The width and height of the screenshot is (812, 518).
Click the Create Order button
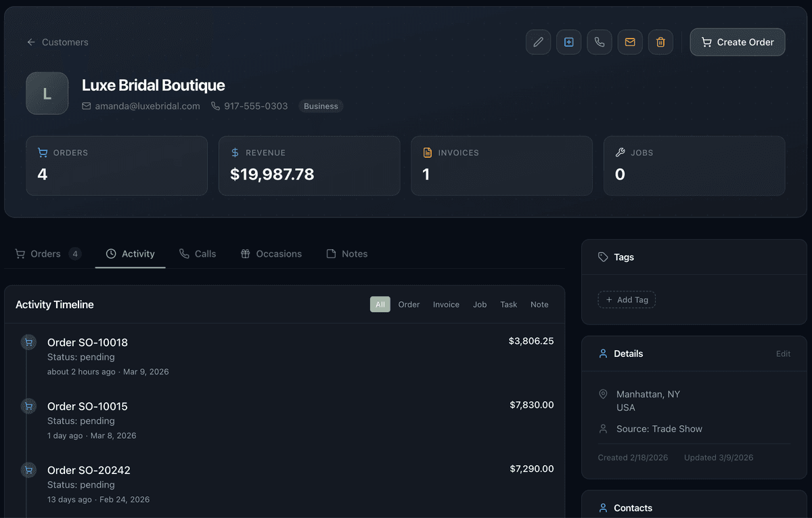click(738, 42)
